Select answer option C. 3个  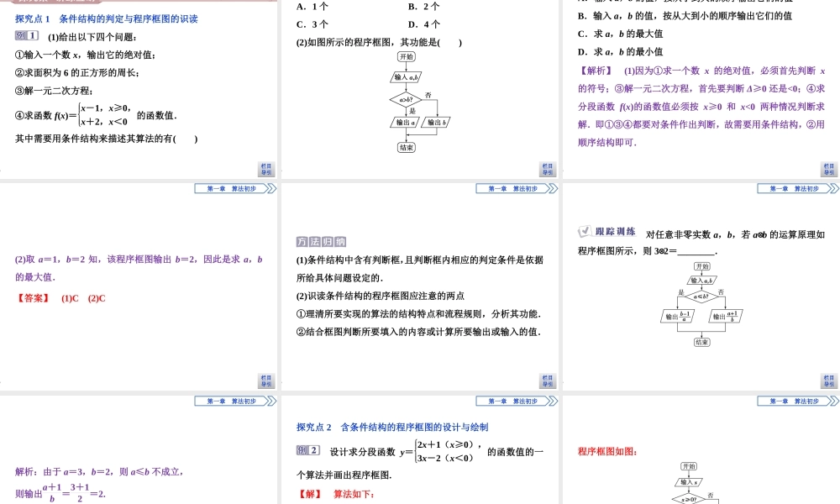(x=312, y=24)
